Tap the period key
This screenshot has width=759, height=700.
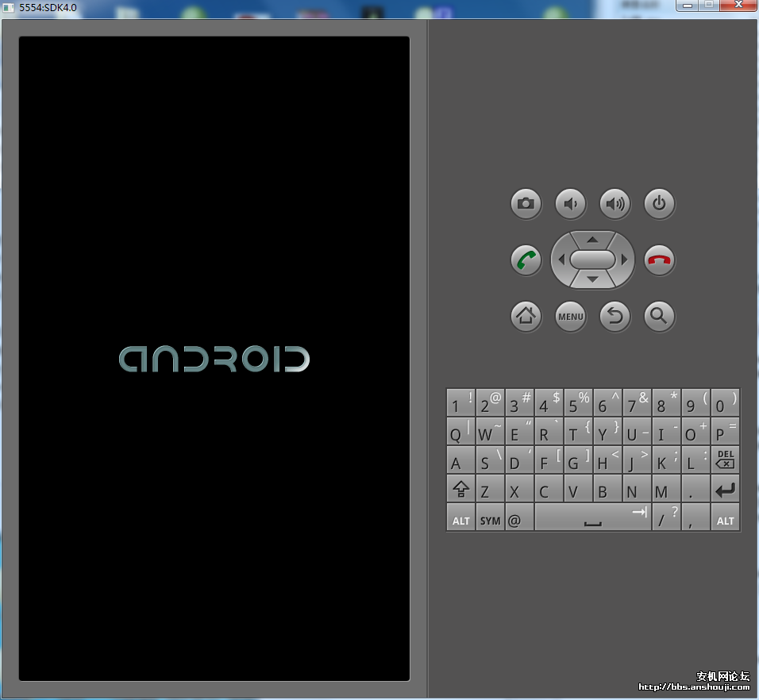tap(695, 489)
